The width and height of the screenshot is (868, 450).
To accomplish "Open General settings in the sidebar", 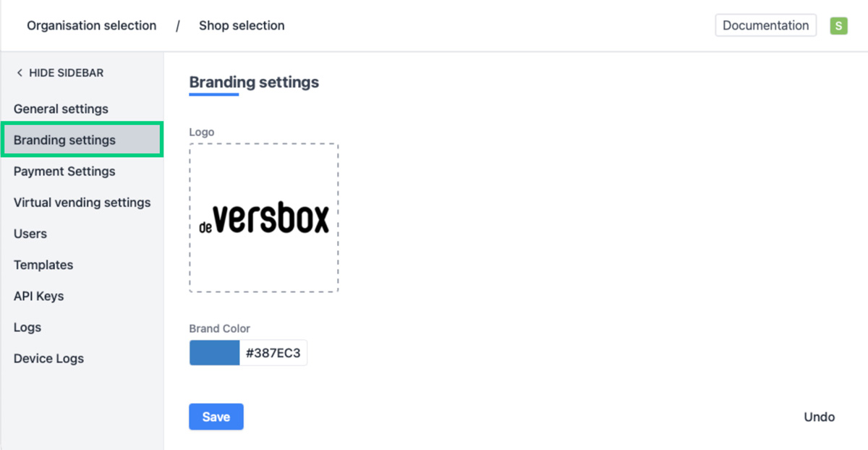I will point(61,109).
